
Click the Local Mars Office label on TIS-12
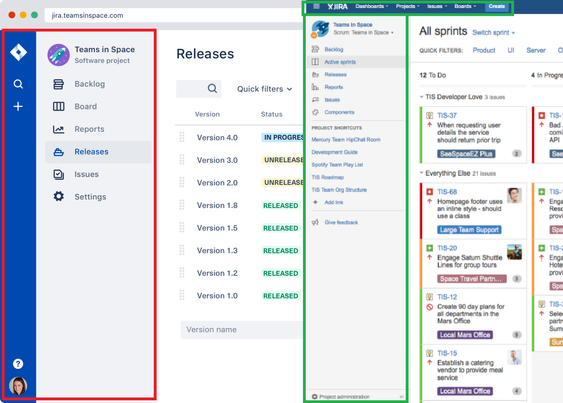[x=465, y=335]
